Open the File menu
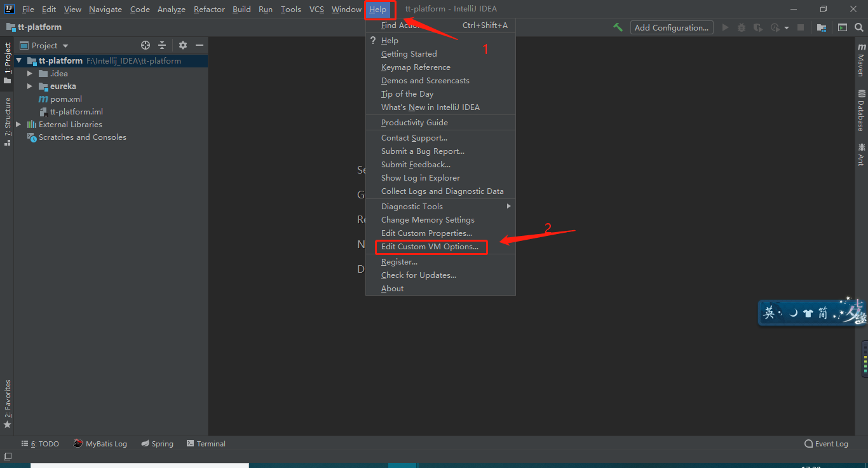 28,9
